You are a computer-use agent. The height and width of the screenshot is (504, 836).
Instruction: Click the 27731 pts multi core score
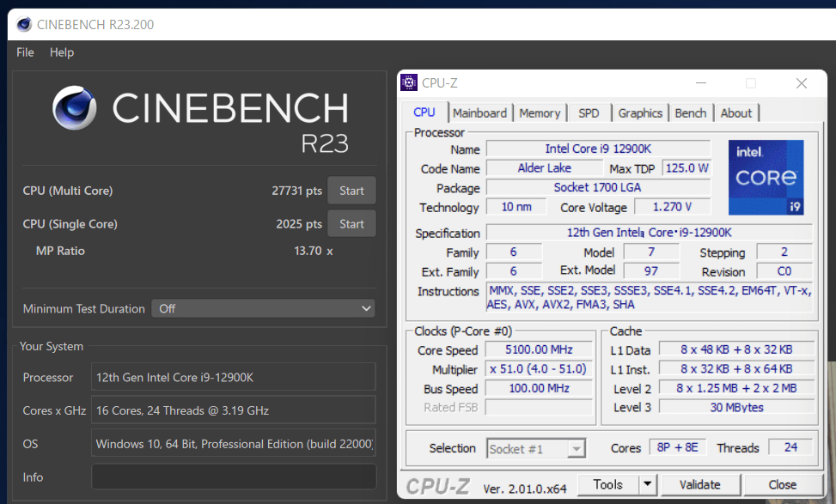point(296,191)
